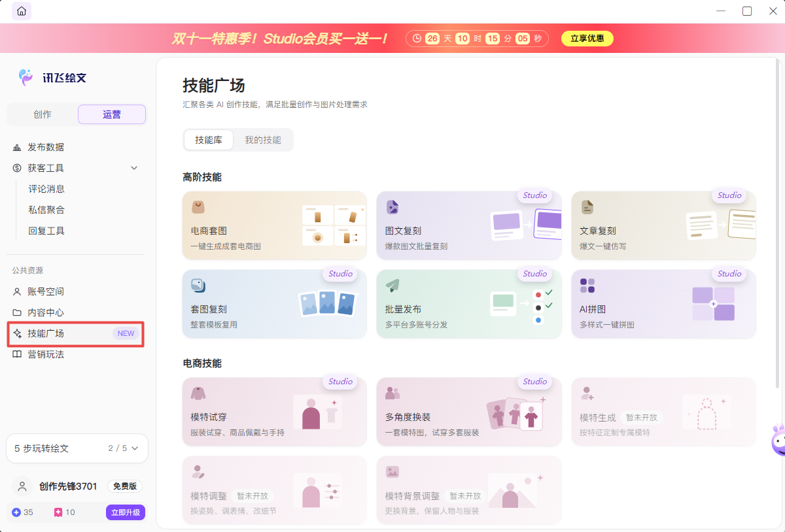Click the 服装试穿、商品佩戴与手持 description text

(237, 433)
